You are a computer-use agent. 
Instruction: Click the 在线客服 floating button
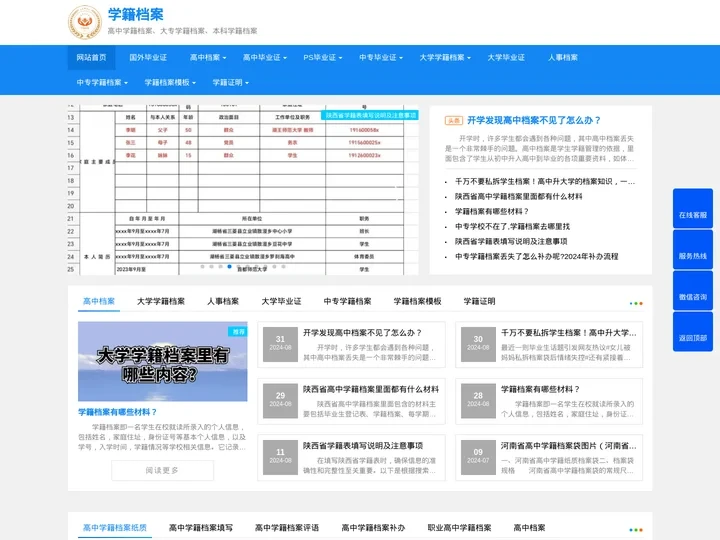point(692,208)
